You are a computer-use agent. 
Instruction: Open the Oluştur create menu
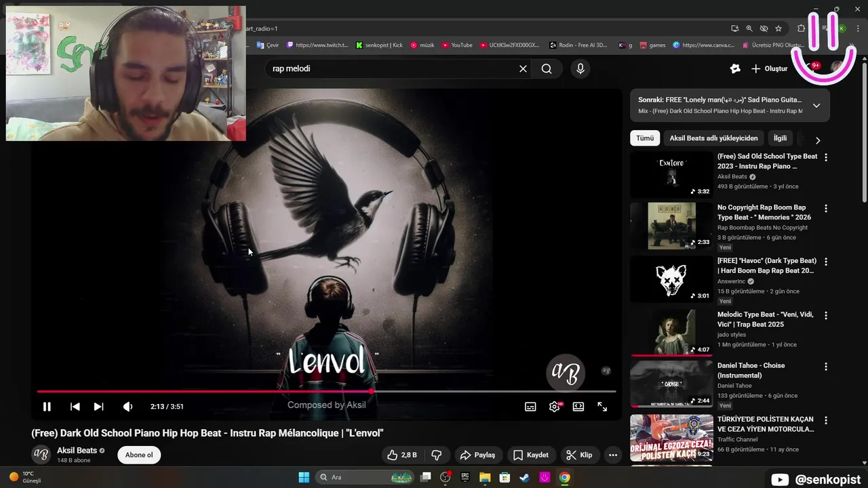770,68
